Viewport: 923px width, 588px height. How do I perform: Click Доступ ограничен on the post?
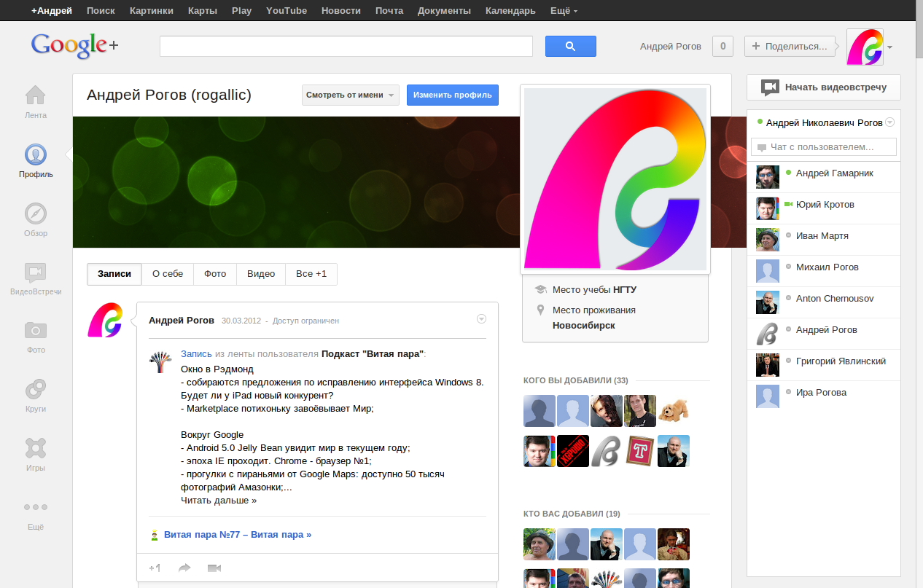(x=305, y=321)
